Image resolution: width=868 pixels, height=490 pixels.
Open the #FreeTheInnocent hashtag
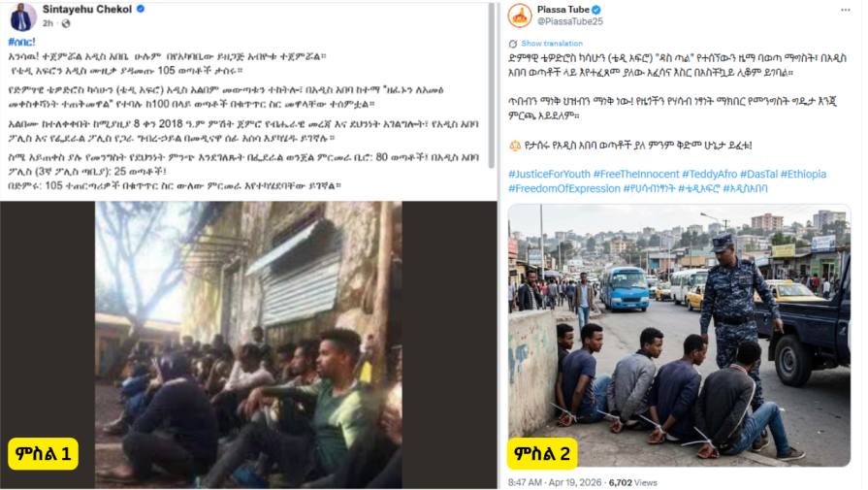pos(636,174)
